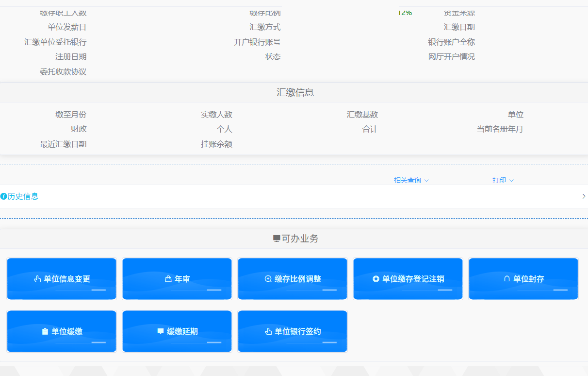Image resolution: width=588 pixels, height=376 pixels.
Task: Click the bag icon on 年审
Action: [x=168, y=279]
